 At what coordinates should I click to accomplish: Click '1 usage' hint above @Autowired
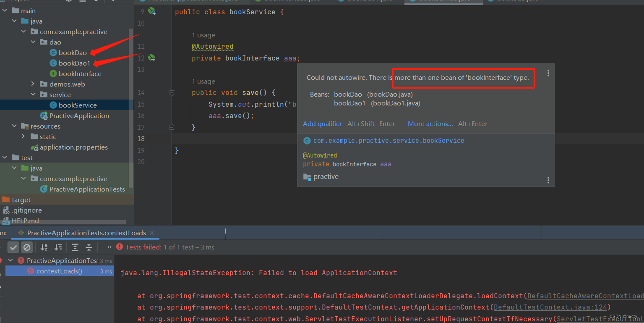pos(203,35)
